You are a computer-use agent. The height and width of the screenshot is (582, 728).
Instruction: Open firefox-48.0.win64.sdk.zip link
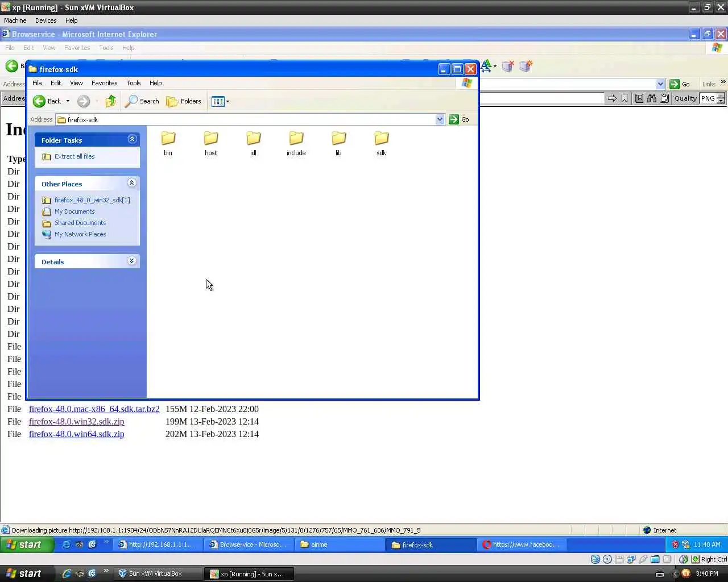pos(77,434)
